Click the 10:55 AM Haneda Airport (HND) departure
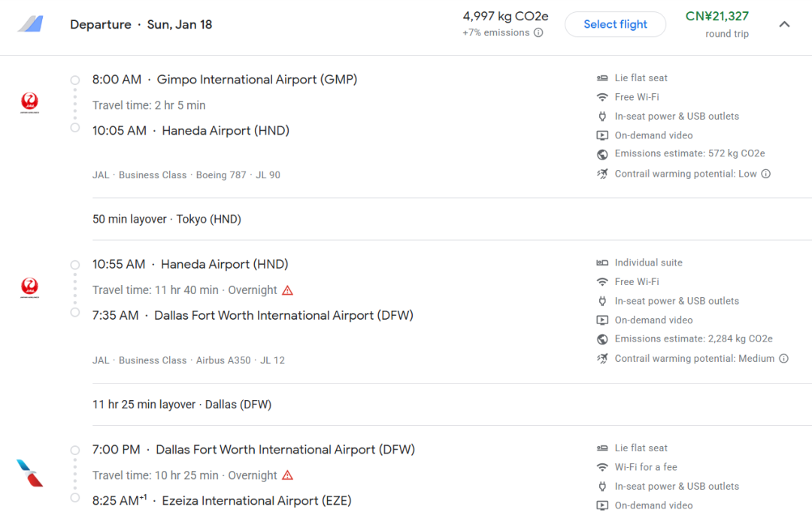 click(190, 265)
